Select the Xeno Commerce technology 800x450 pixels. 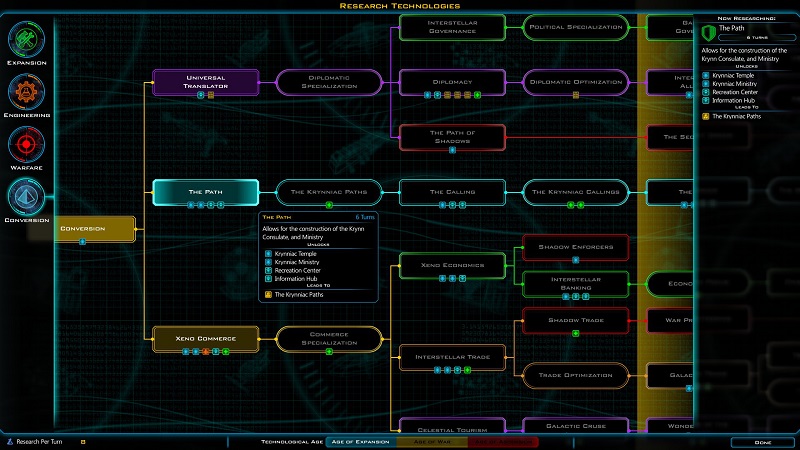point(206,339)
